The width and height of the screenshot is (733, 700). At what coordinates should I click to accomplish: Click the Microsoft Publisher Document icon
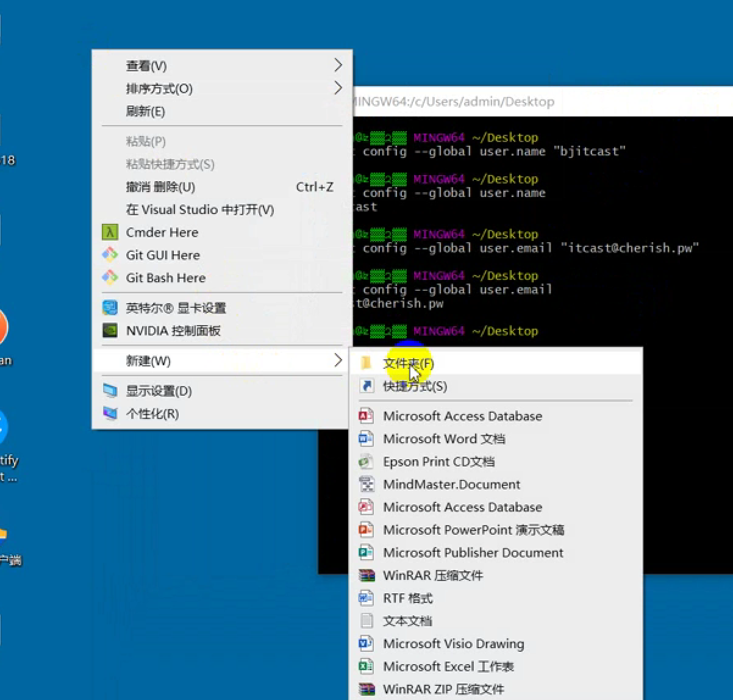tap(366, 552)
